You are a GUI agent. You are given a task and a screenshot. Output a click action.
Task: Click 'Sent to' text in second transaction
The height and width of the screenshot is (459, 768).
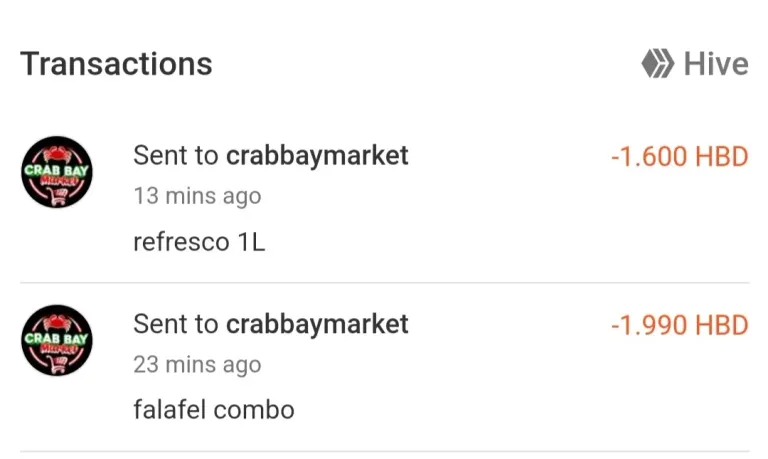click(175, 324)
